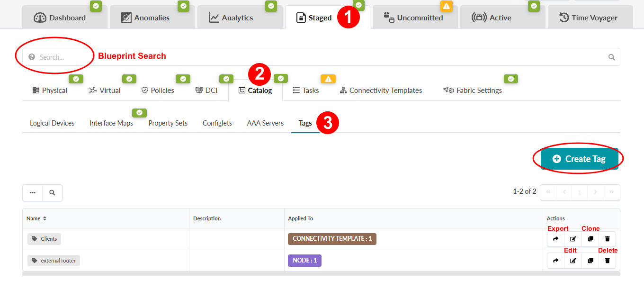
Task: Go to first page of tags
Action: [548, 192]
